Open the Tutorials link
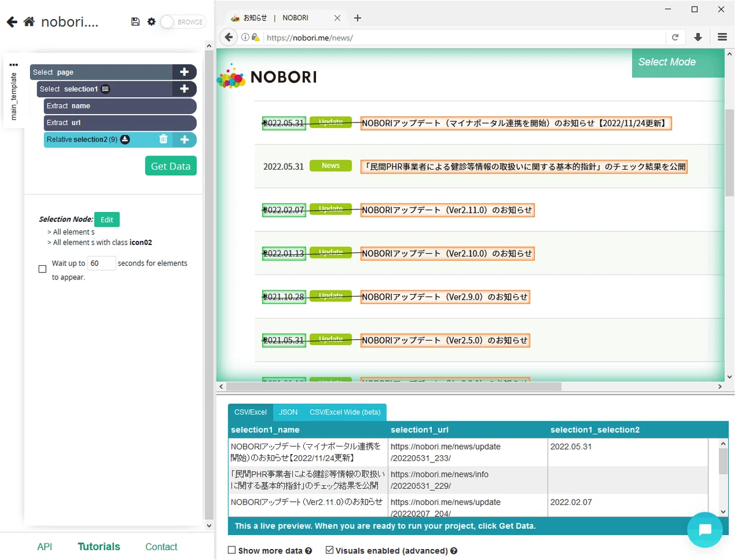The height and width of the screenshot is (560, 735). point(99,547)
